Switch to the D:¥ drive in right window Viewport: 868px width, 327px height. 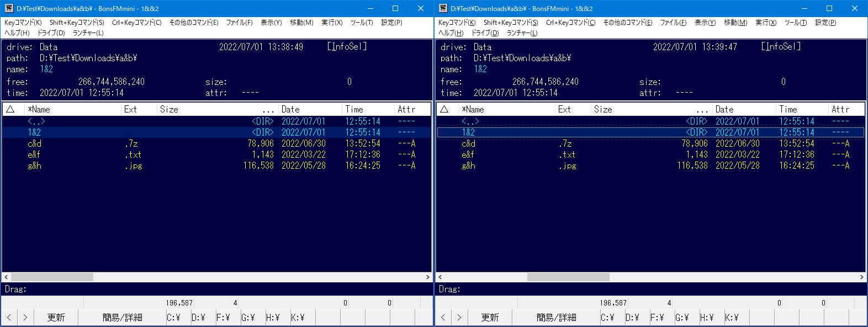pyautogui.click(x=632, y=318)
